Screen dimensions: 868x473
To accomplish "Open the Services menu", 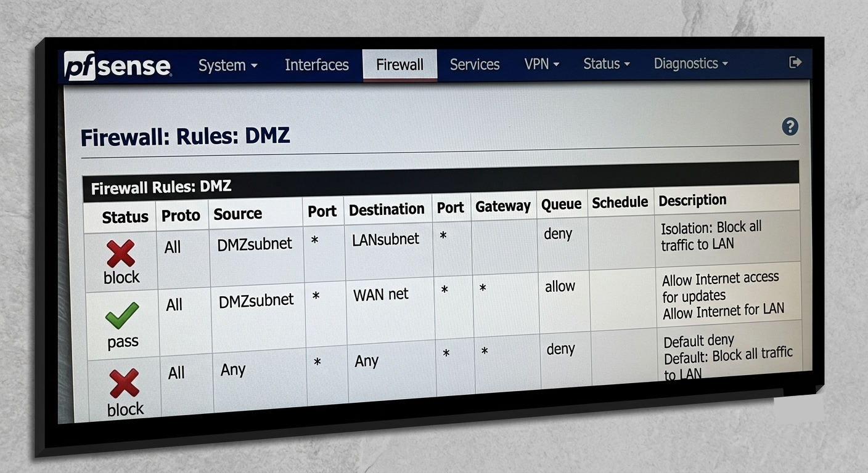I will (475, 64).
